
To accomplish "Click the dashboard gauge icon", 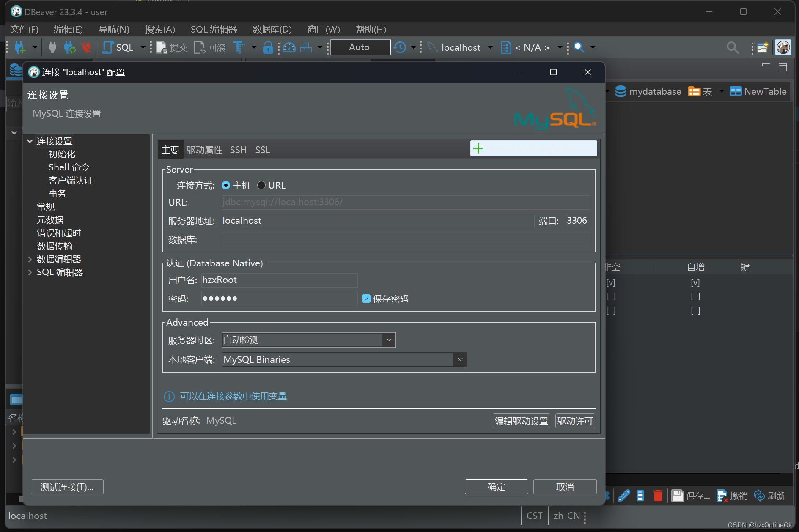I will [289, 47].
